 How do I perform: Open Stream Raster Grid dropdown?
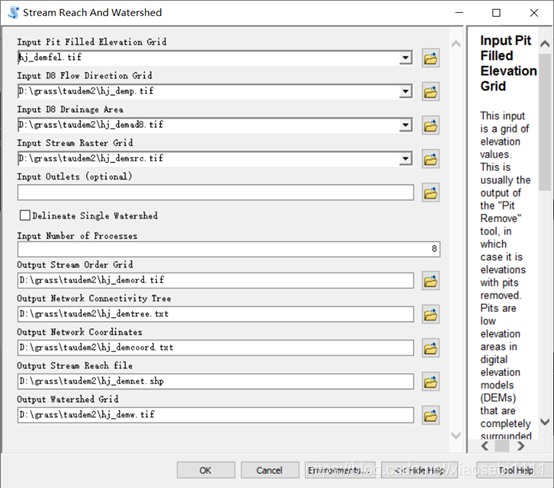click(x=406, y=159)
